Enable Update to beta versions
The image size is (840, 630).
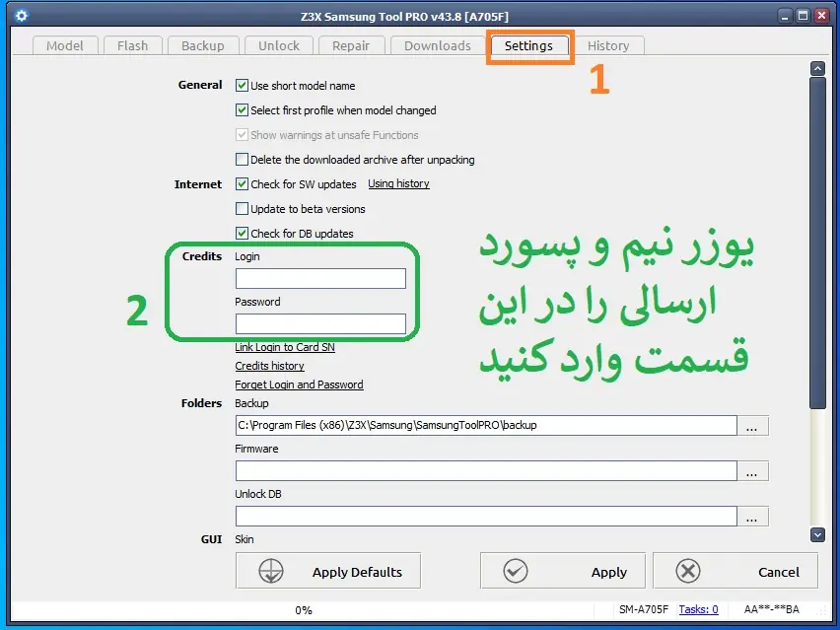pyautogui.click(x=242, y=208)
